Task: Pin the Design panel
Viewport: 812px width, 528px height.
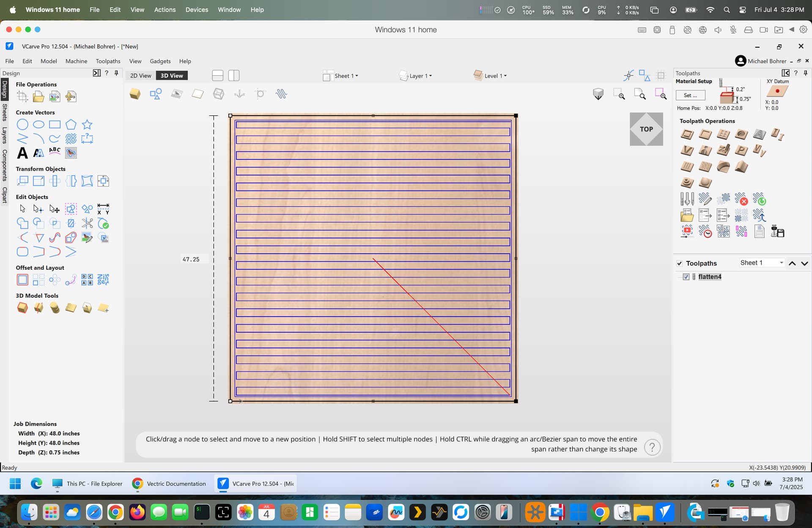Action: [117, 73]
